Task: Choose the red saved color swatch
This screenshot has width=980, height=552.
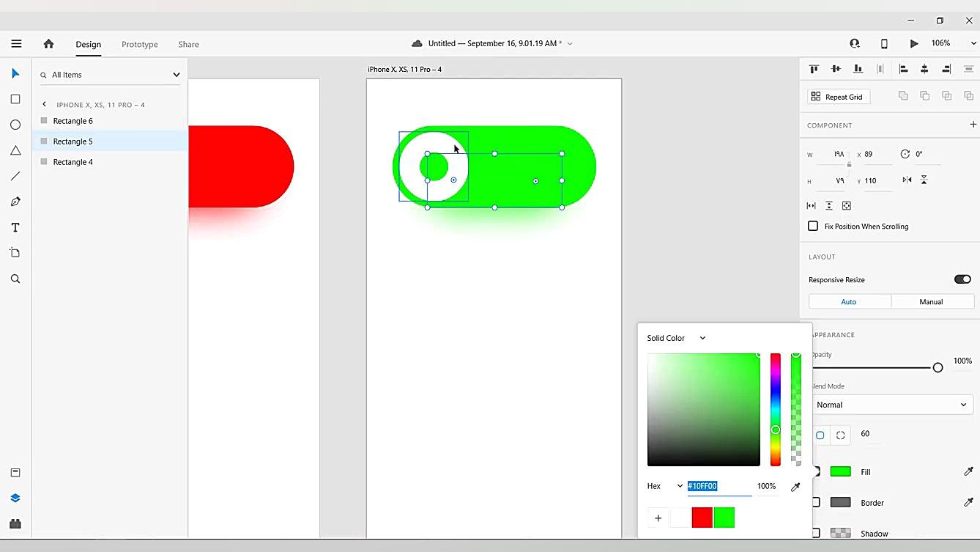Action: [x=702, y=518]
